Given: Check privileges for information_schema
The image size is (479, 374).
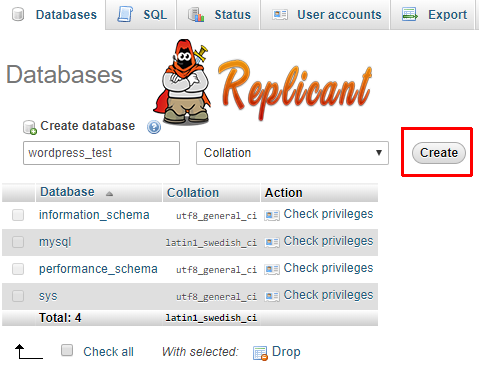Looking at the screenshot, I should click(328, 214).
